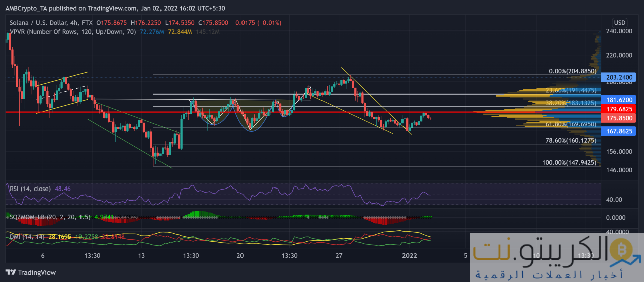The image size is (644, 282).
Task: Click the 175.8500 current price tag
Action: pos(619,118)
